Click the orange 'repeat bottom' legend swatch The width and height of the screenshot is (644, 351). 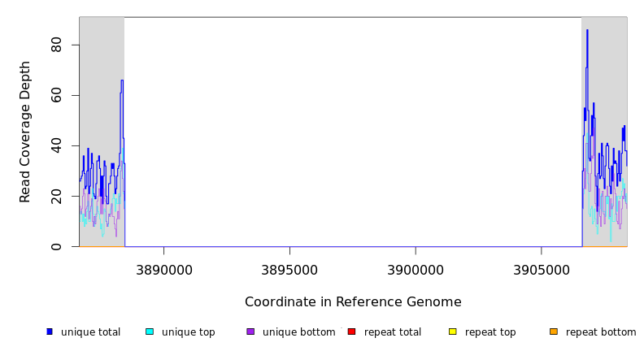coord(554,331)
